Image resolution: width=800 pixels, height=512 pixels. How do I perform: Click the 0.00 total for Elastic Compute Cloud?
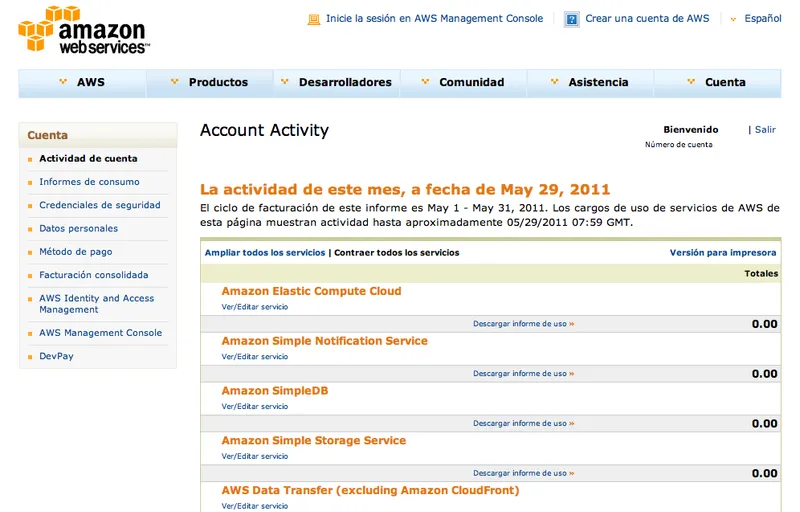pyautogui.click(x=764, y=324)
